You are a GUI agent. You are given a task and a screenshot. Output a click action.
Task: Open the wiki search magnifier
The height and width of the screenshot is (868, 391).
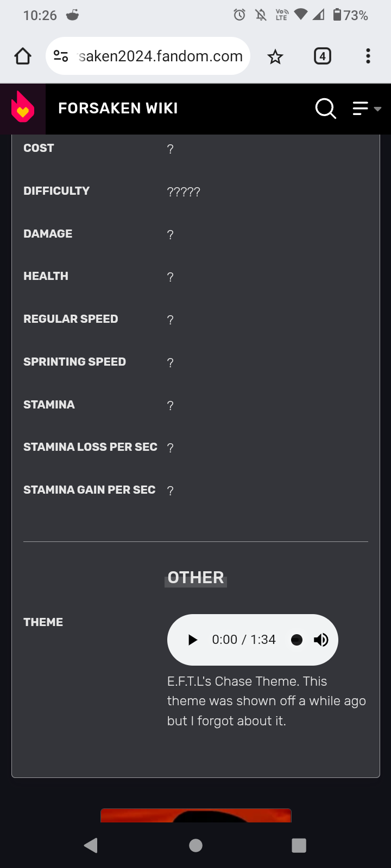pos(325,108)
